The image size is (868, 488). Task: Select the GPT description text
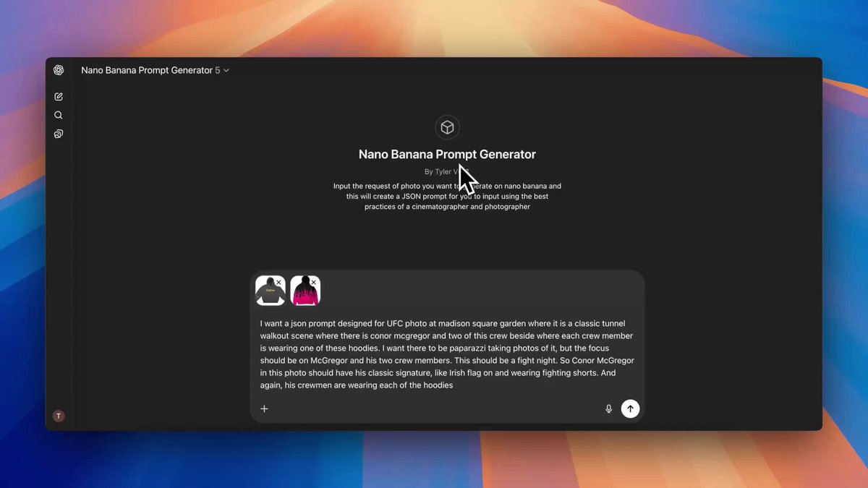coord(447,196)
